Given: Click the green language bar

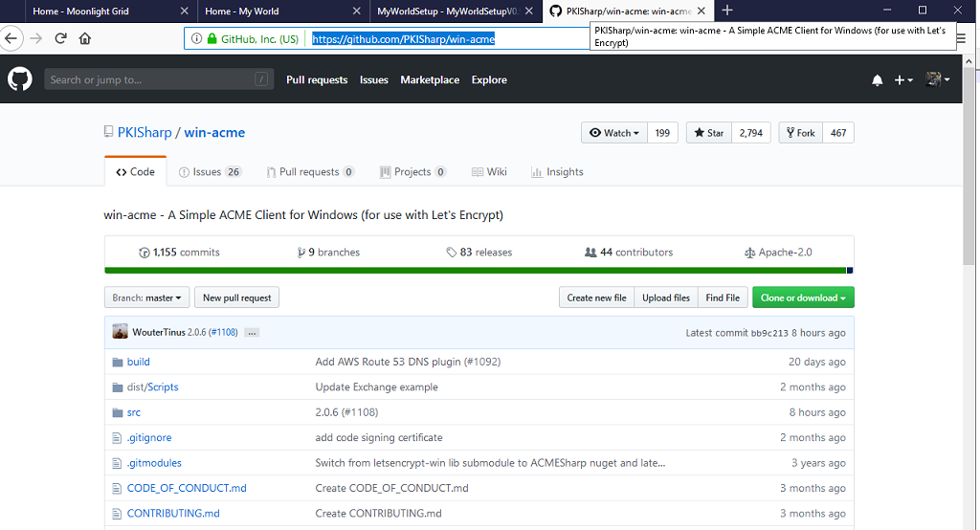Looking at the screenshot, I should tap(476, 271).
